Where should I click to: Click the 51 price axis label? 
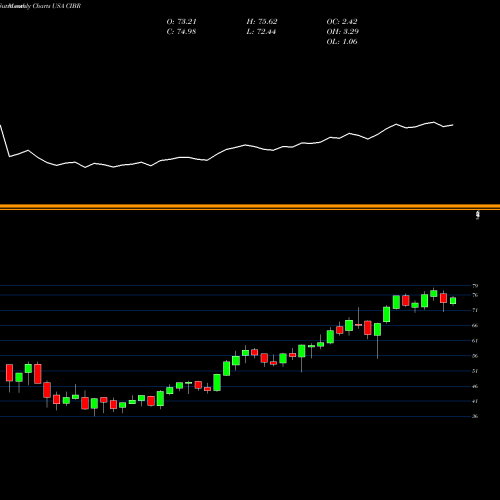coord(475,371)
